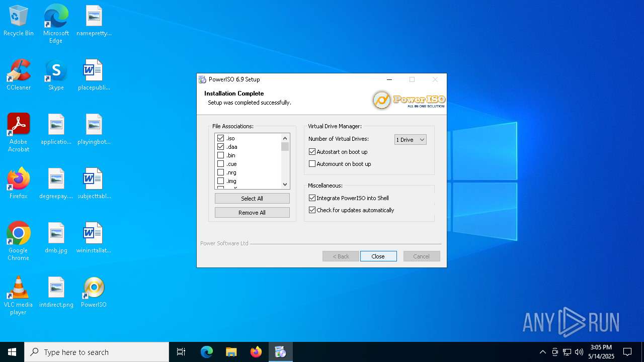The width and height of the screenshot is (644, 362).
Task: Open the notification center
Action: tap(627, 352)
